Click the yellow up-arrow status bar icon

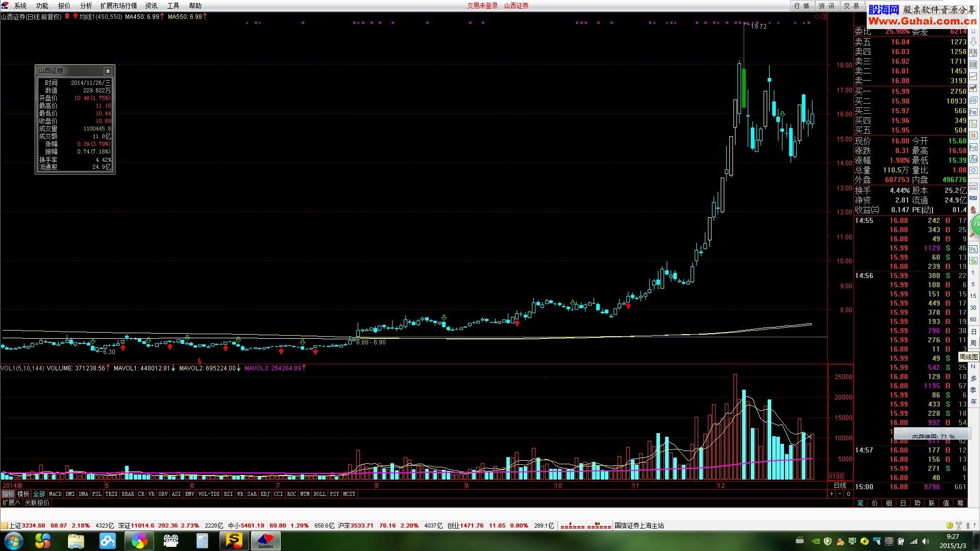[x=950, y=525]
